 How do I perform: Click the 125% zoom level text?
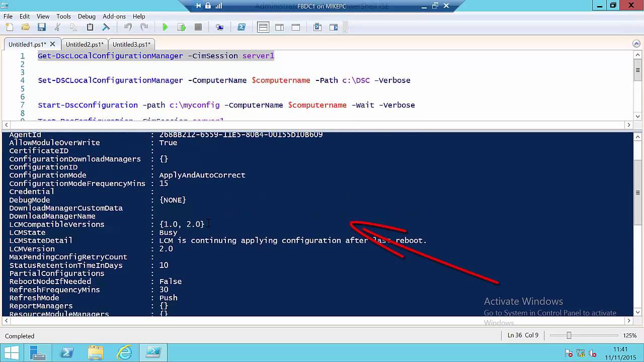pos(630,335)
